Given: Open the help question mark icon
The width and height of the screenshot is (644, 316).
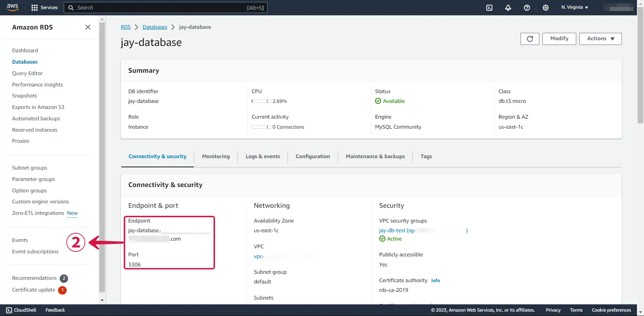Looking at the screenshot, I should [x=527, y=7].
